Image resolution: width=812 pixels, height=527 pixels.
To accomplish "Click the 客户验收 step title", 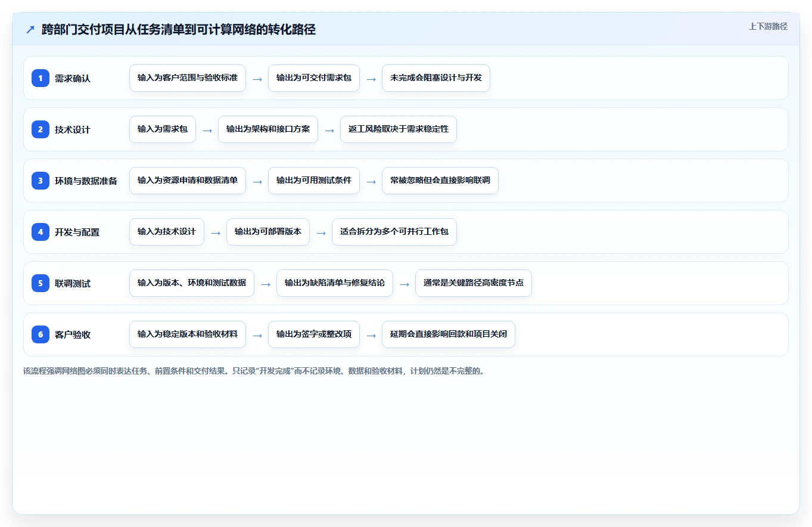I will pyautogui.click(x=73, y=334).
